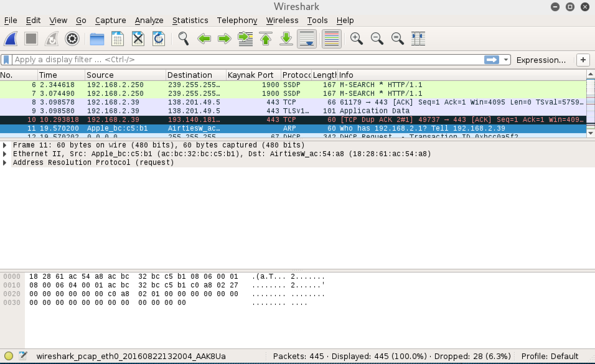
Task: Open the Analyze menu
Action: [149, 21]
